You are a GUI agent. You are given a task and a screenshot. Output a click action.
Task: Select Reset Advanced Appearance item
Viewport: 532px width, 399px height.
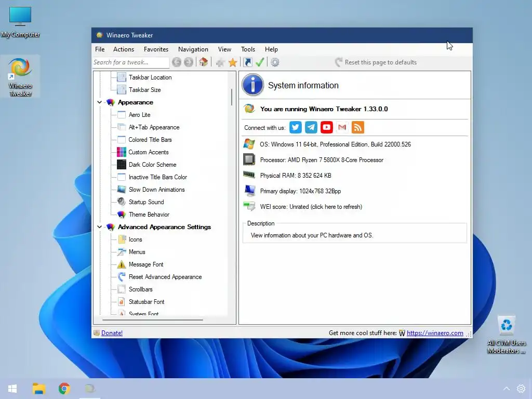[165, 277]
